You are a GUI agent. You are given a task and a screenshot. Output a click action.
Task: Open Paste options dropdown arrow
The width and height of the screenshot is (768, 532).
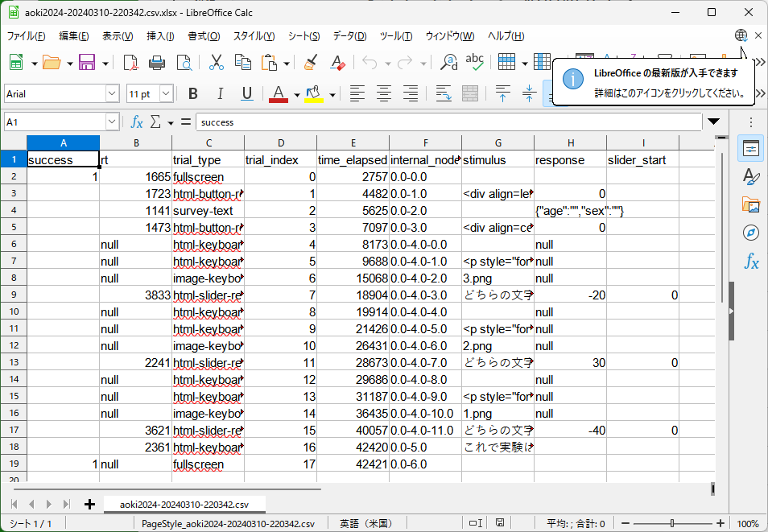(x=287, y=64)
